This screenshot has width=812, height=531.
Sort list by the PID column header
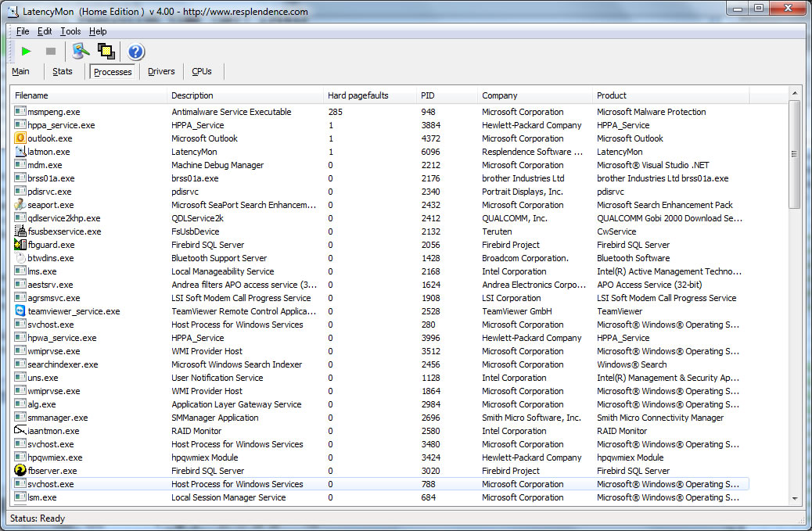click(427, 95)
